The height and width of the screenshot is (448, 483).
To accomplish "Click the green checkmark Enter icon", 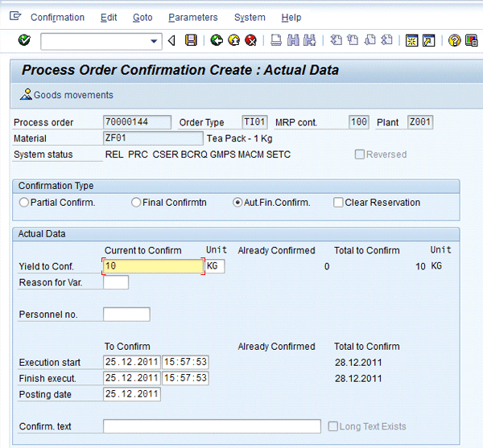I will (24, 40).
